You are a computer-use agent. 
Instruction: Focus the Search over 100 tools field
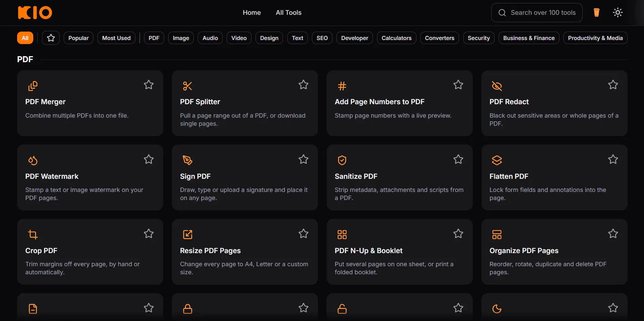pos(537,13)
